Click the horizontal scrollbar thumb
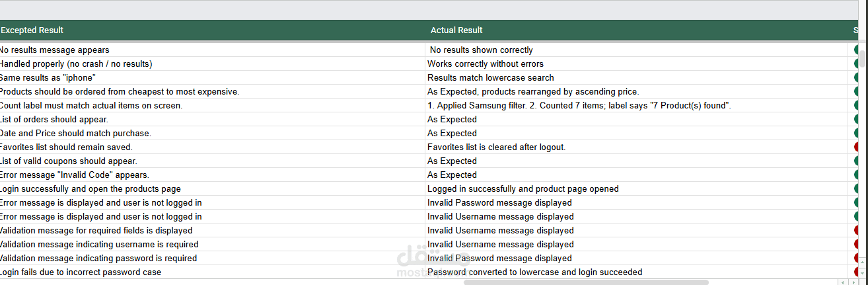Viewport: 868px width, 285px height. 585,282
